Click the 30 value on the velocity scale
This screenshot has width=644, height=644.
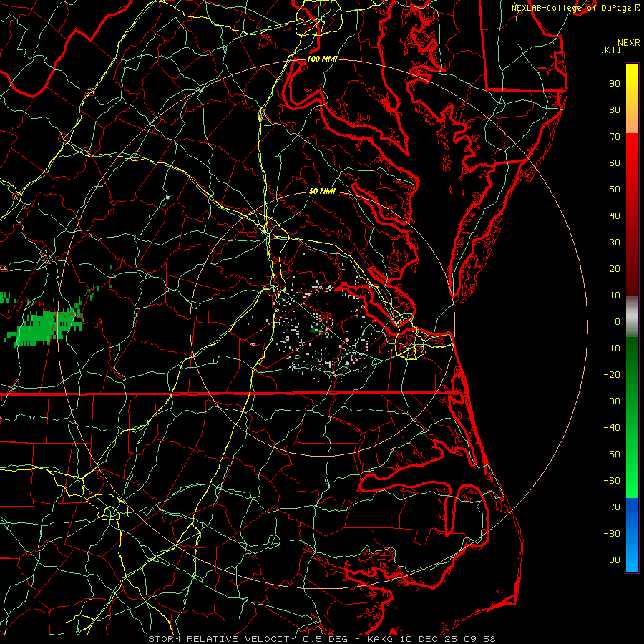(x=615, y=243)
